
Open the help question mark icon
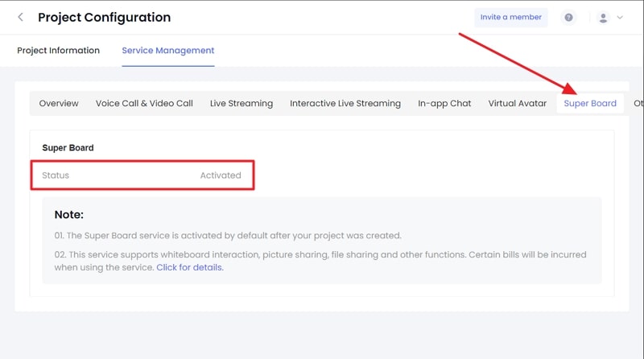(568, 17)
